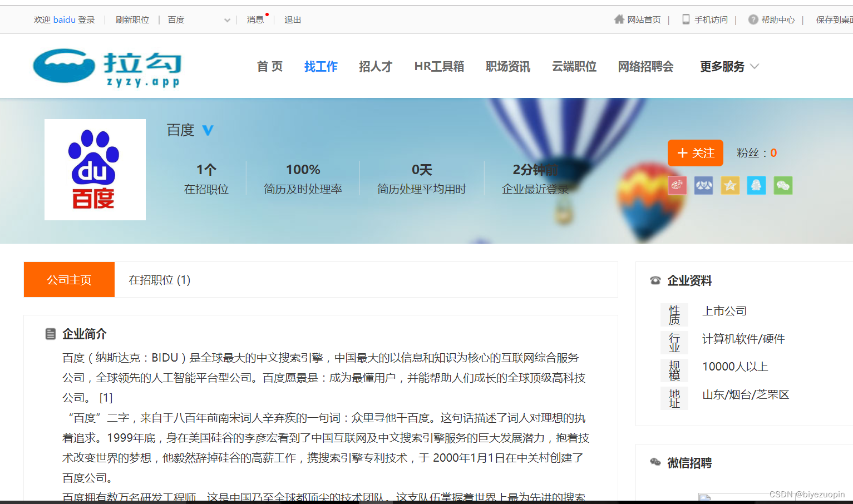
Task: Click the 0天 简历处理平均用时 statistic
Action: pos(422,179)
